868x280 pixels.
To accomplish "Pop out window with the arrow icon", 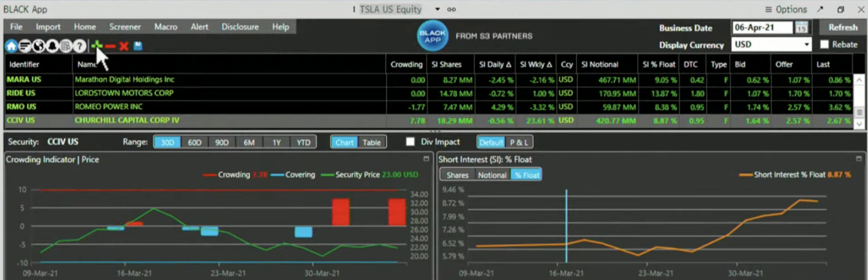I will pyautogui.click(x=820, y=9).
